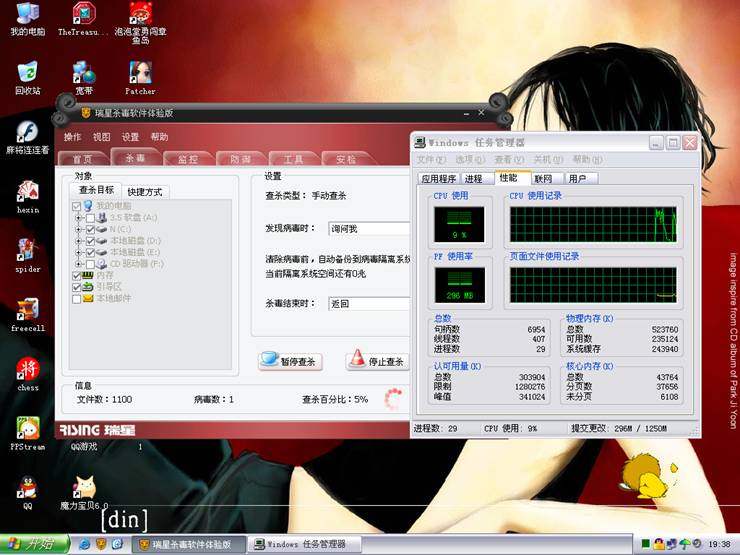740x555 pixels.
Task: Click the Rising shield quick launch icon
Action: (101, 544)
